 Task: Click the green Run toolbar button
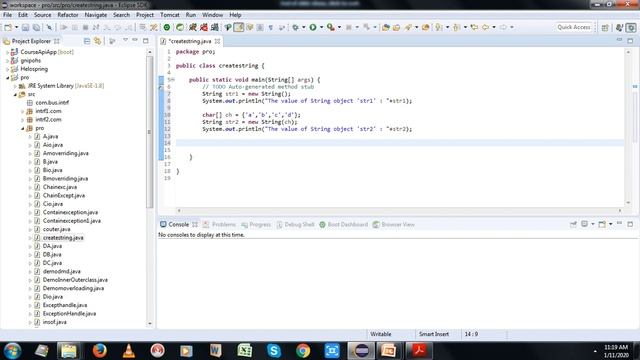[313, 27]
